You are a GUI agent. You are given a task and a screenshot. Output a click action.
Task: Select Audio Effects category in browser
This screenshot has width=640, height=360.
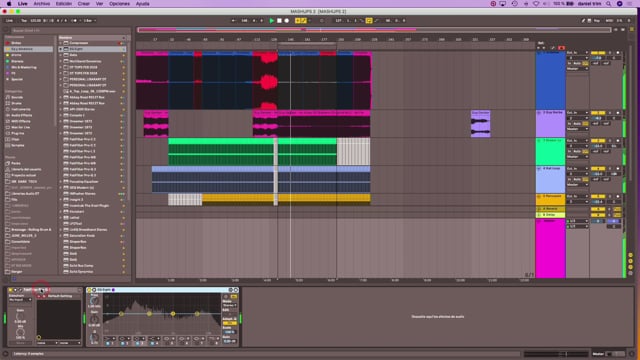(21, 116)
